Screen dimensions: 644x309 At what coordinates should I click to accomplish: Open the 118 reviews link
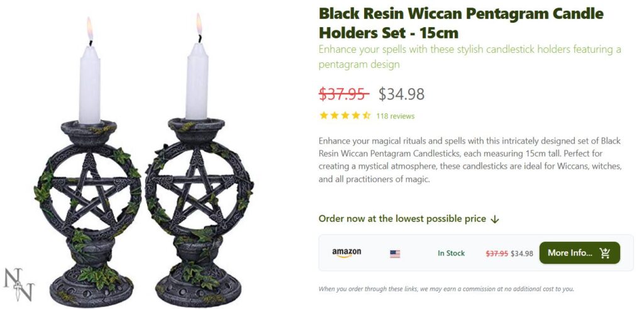395,116
